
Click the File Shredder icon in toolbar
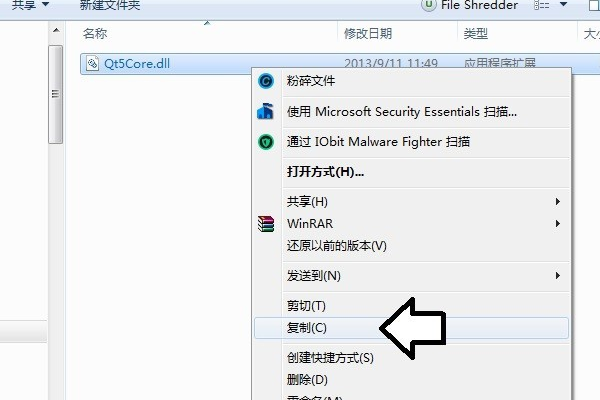[428, 5]
